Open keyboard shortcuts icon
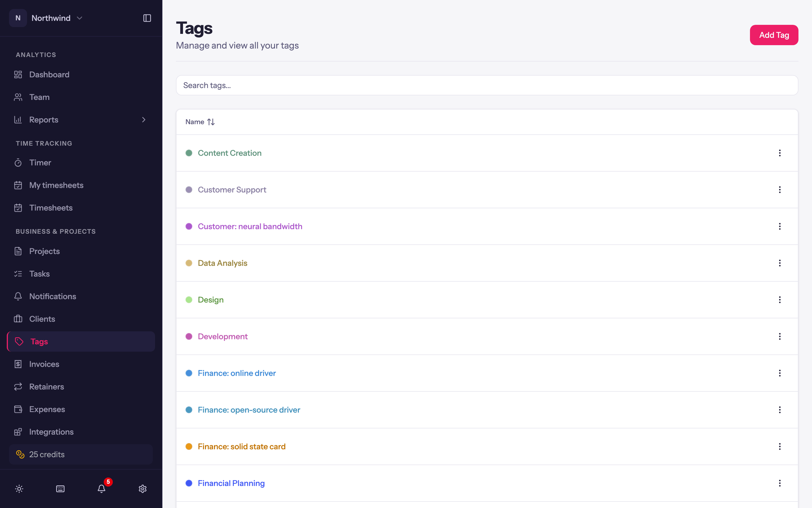The height and width of the screenshot is (508, 812). [60, 489]
